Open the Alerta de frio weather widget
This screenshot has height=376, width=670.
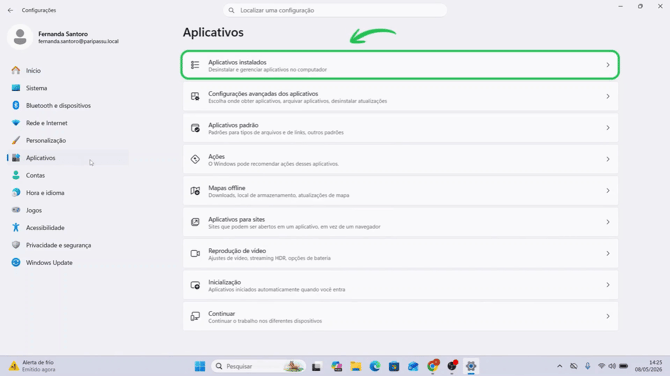pyautogui.click(x=32, y=366)
